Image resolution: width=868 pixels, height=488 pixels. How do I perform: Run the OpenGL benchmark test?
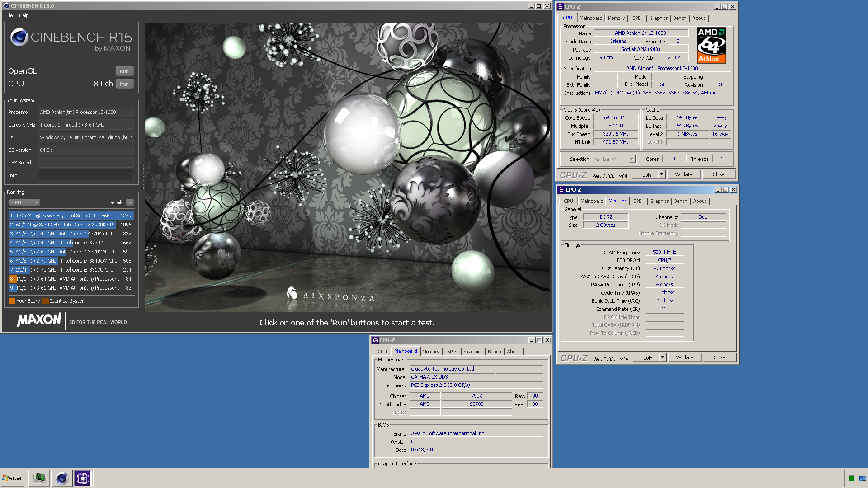click(124, 71)
